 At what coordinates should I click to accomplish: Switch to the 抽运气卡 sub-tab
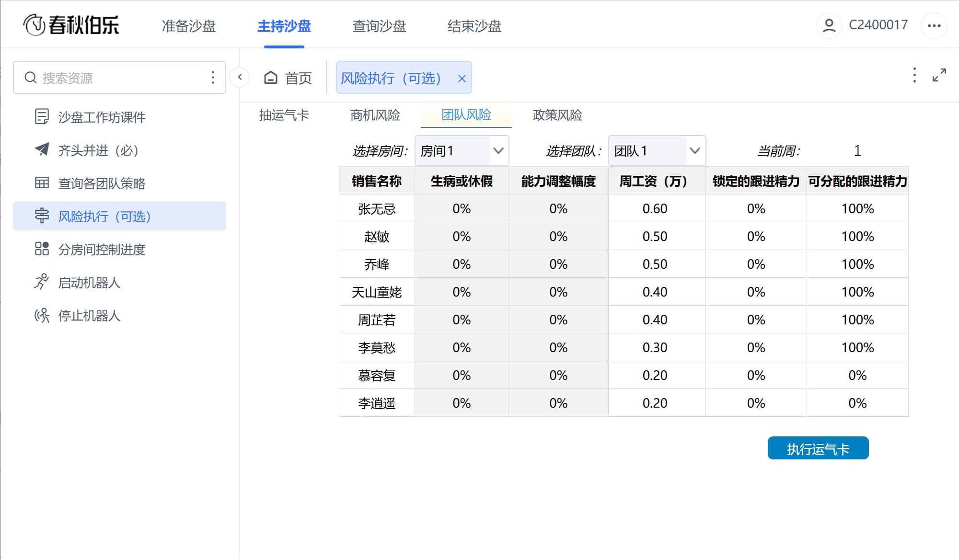pyautogui.click(x=284, y=115)
